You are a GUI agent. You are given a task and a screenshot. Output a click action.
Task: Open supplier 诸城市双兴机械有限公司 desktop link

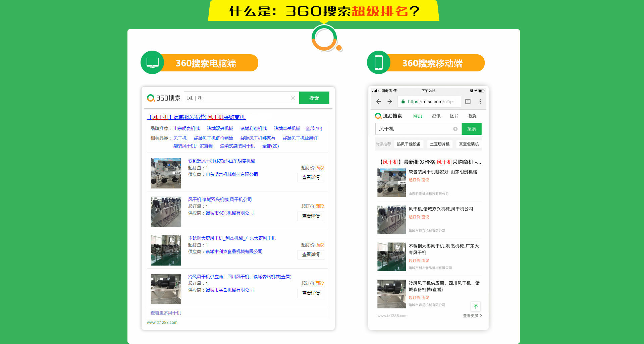pos(230,213)
